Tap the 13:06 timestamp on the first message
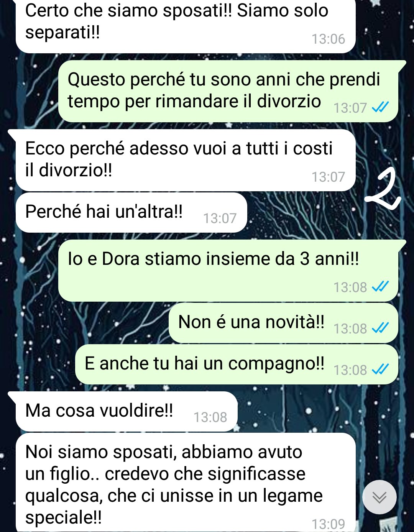Screen dimensions: 414x532 pyautogui.click(x=328, y=39)
